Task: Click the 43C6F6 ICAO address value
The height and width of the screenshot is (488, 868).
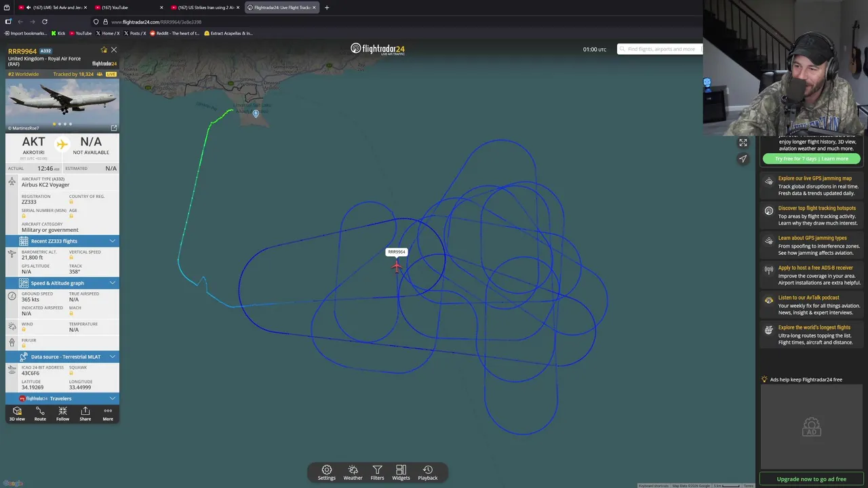Action: (31, 373)
